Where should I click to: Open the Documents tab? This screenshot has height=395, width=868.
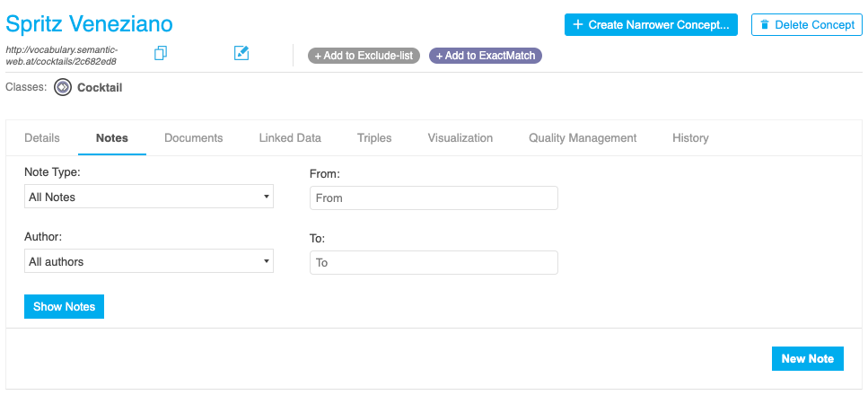coord(193,138)
